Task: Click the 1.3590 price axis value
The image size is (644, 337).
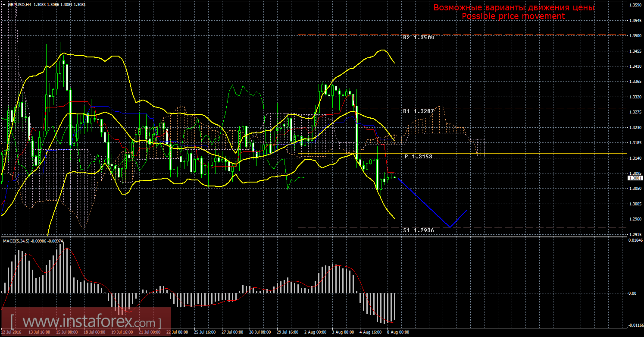Action: (x=635, y=5)
